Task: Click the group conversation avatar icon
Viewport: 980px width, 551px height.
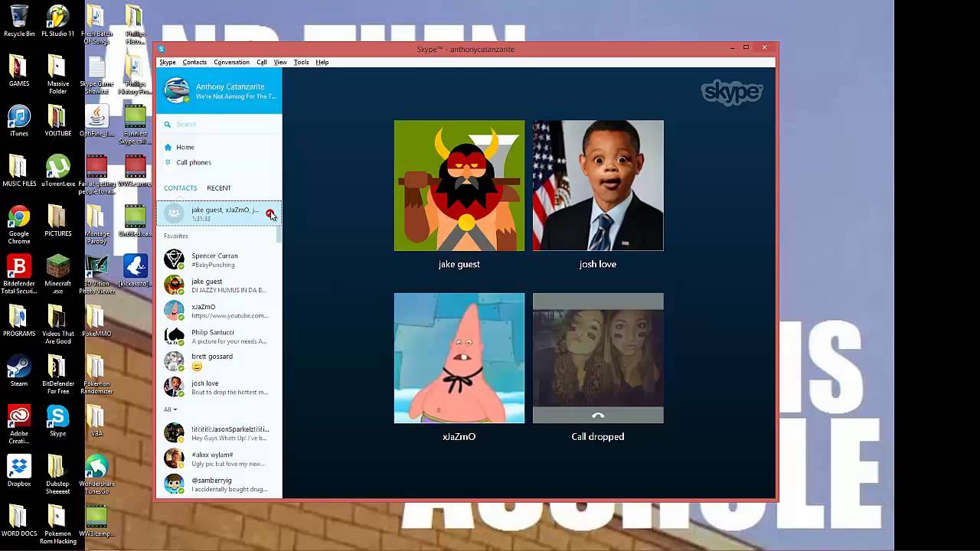Action: (x=175, y=214)
